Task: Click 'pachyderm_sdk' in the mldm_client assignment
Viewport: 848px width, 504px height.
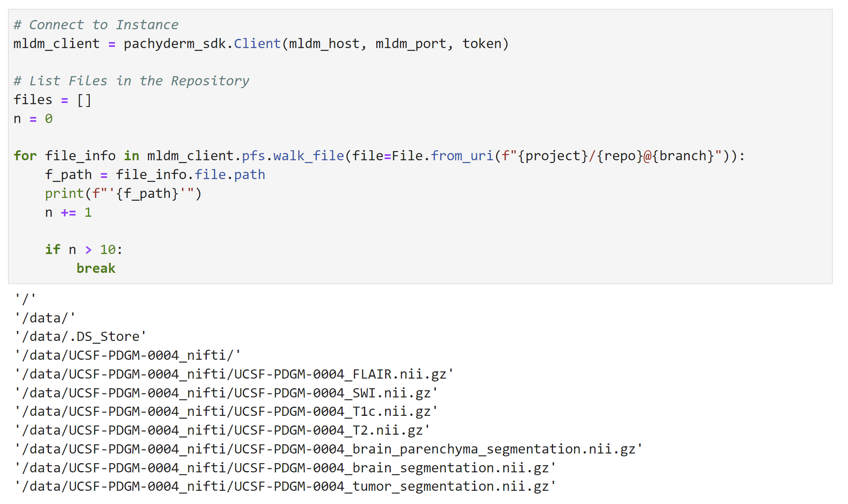Action: (175, 44)
